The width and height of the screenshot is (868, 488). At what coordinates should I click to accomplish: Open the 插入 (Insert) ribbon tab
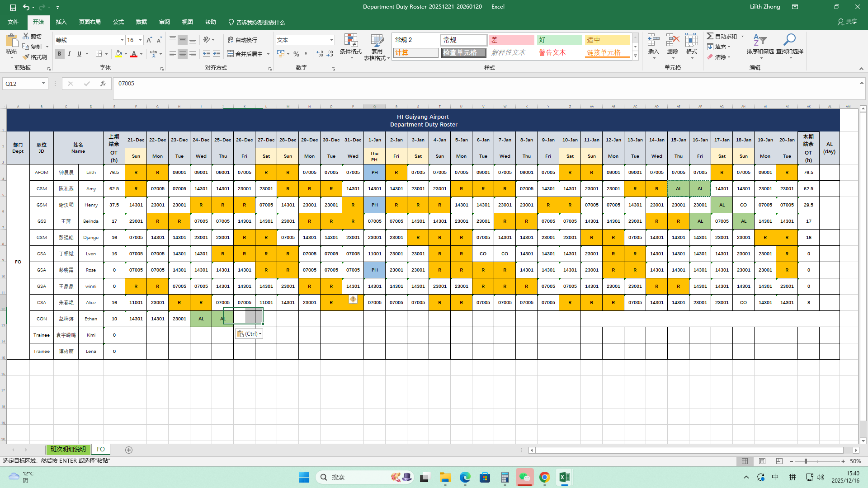click(x=61, y=22)
